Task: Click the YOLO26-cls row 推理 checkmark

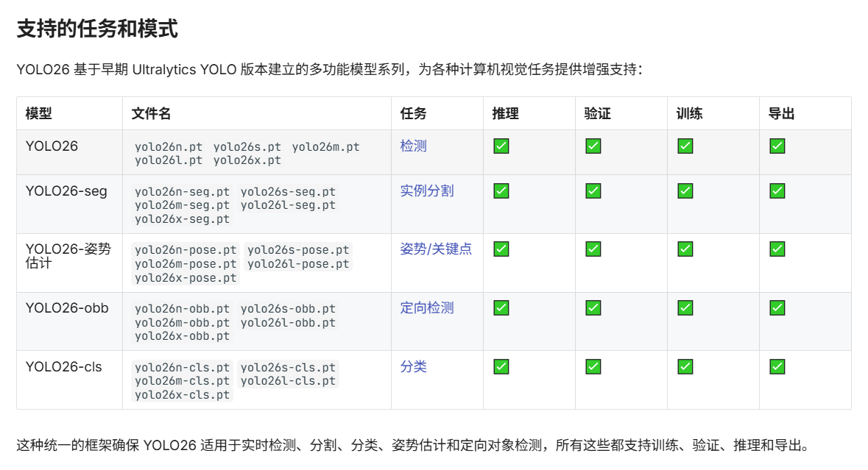Action: click(x=501, y=366)
